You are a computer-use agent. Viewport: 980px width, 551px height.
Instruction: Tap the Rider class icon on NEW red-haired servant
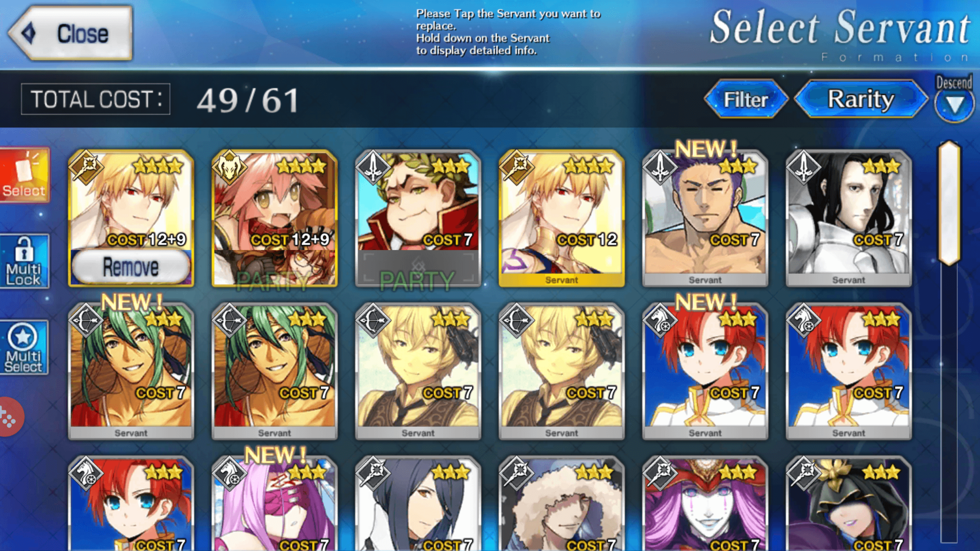660,321
